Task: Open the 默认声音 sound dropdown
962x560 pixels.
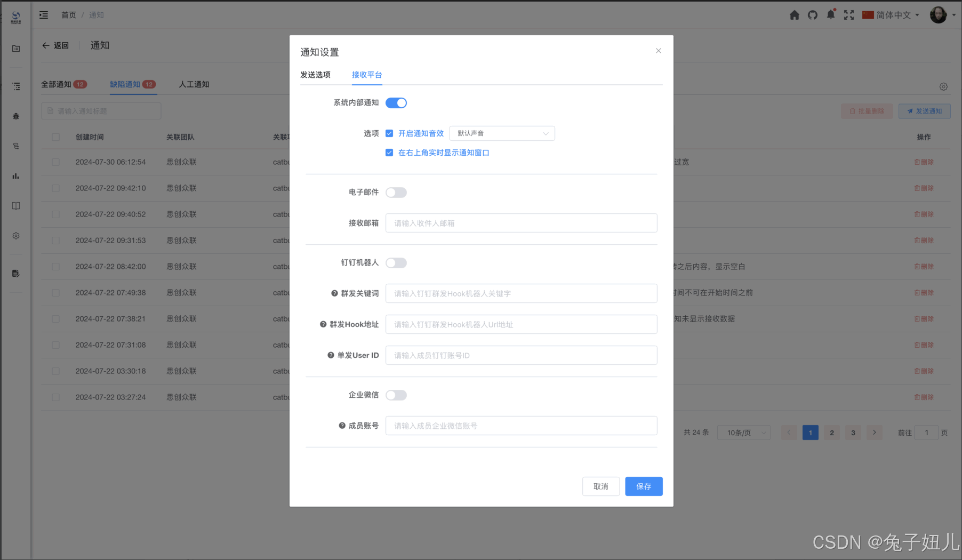Action: pos(501,133)
